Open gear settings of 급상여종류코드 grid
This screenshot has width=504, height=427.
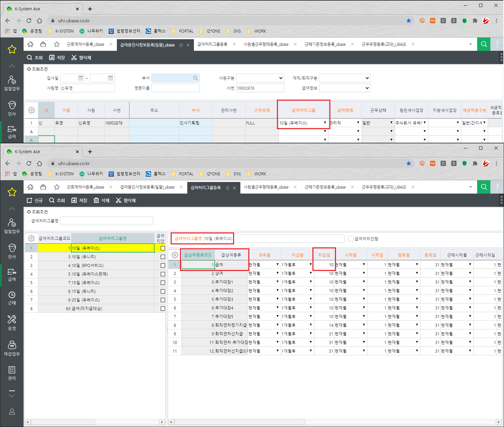(175, 255)
